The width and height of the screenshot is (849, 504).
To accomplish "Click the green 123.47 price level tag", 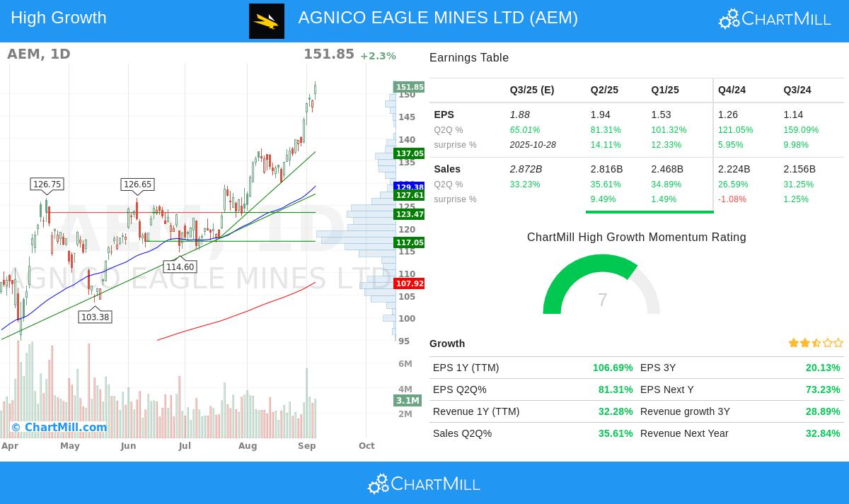I will 409,214.
